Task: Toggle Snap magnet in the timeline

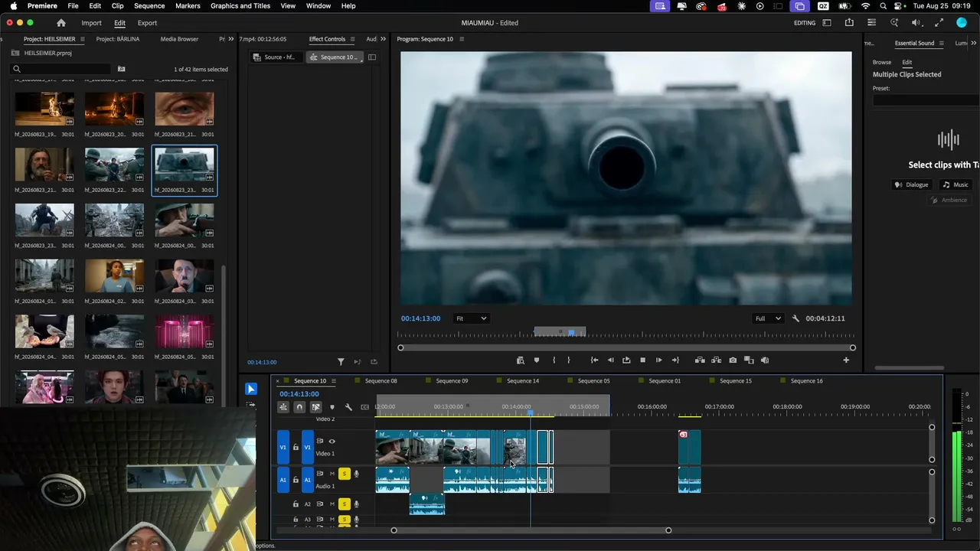Action: pos(299,407)
